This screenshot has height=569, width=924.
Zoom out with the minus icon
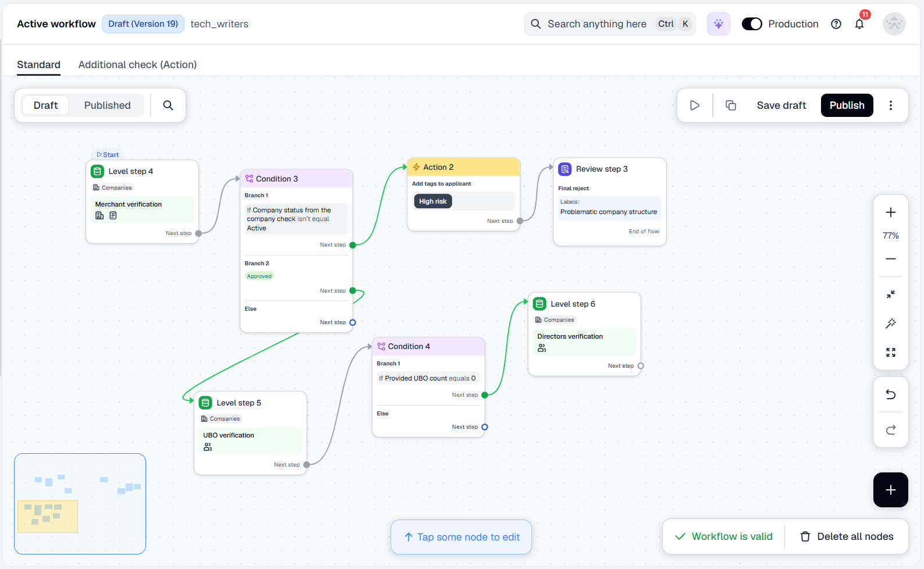pyautogui.click(x=890, y=259)
